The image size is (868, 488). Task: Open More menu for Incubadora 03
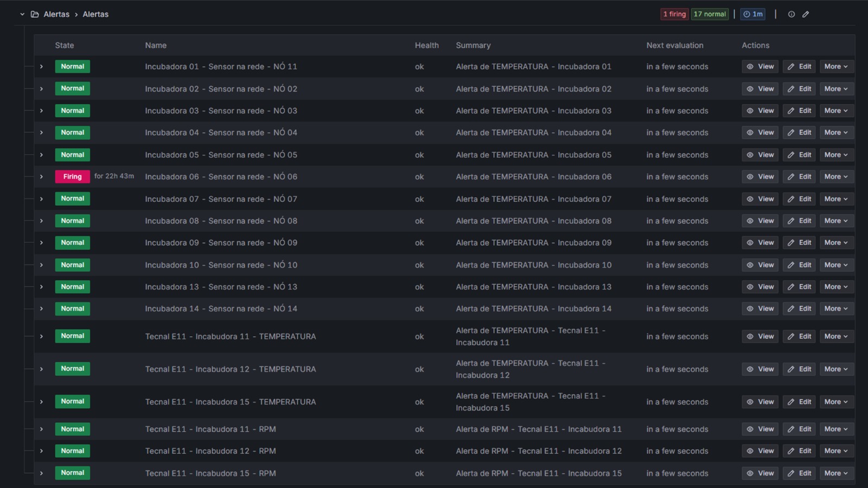[x=835, y=111]
